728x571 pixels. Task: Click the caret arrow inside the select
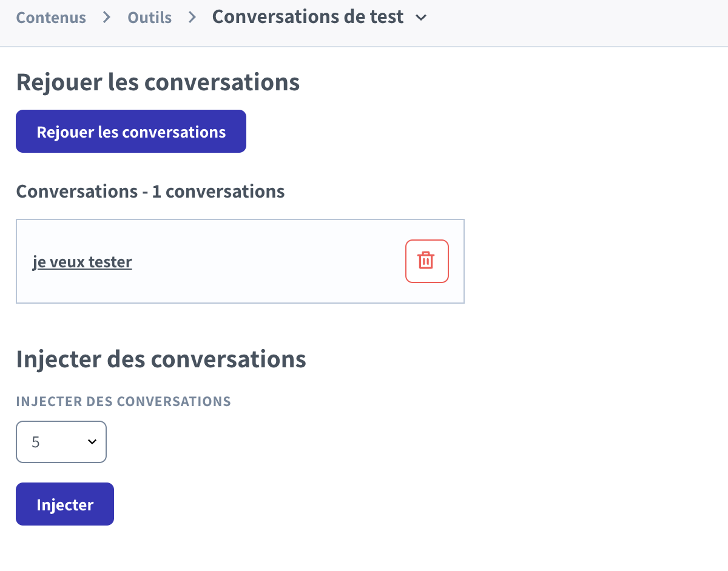92,442
